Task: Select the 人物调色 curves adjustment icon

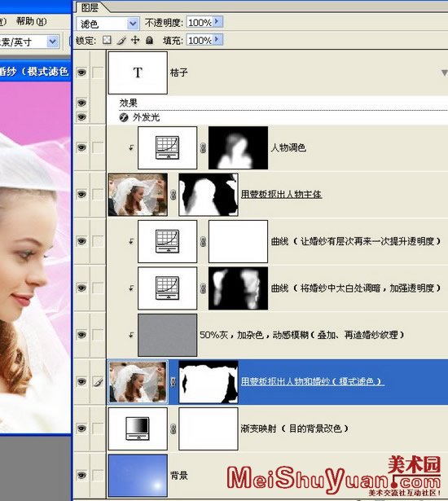Action: coord(168,147)
